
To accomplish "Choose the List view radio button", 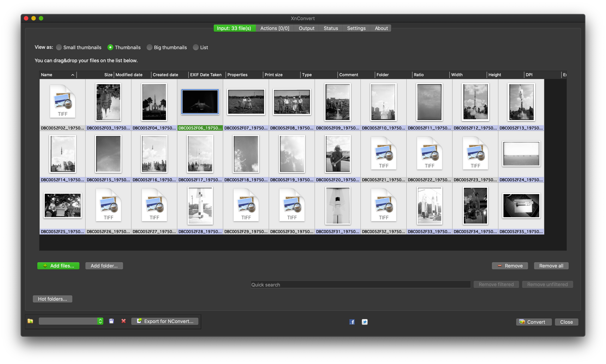I will pyautogui.click(x=196, y=48).
